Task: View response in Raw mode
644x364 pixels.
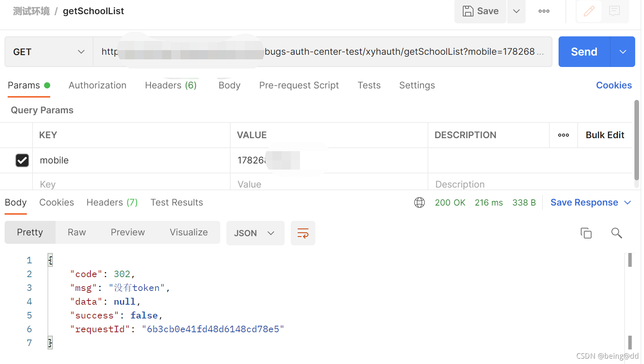Action: (x=76, y=232)
